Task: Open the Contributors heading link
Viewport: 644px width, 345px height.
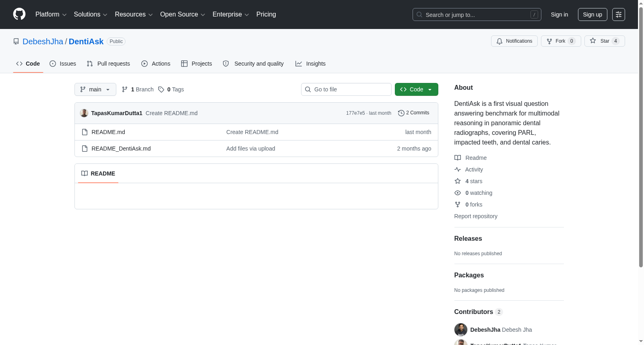Action: (479, 312)
